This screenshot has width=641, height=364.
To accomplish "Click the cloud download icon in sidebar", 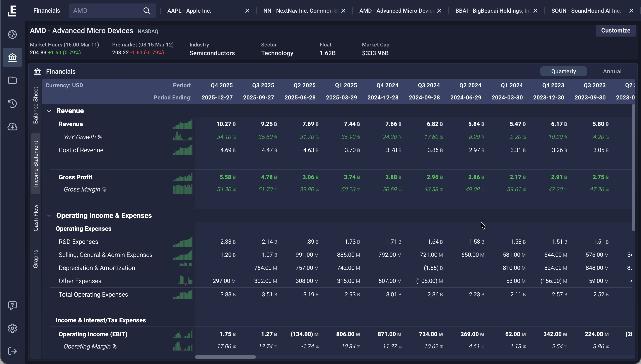I will pos(12,126).
